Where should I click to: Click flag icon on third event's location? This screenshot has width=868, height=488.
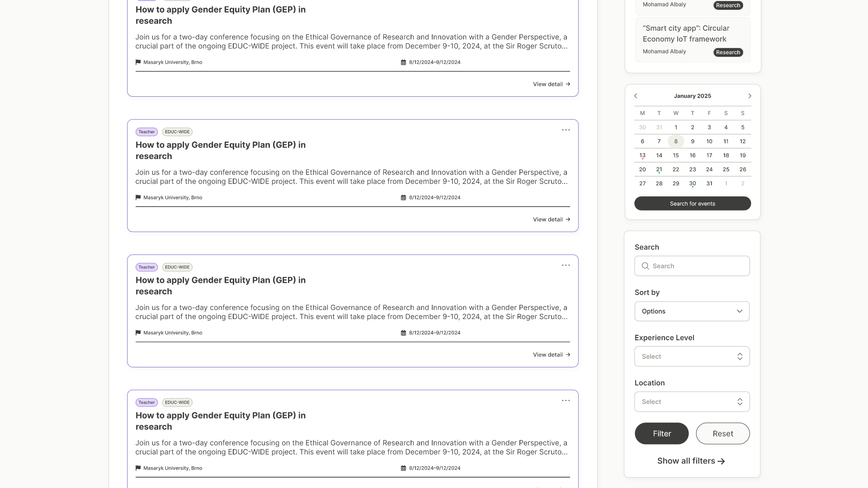138,333
